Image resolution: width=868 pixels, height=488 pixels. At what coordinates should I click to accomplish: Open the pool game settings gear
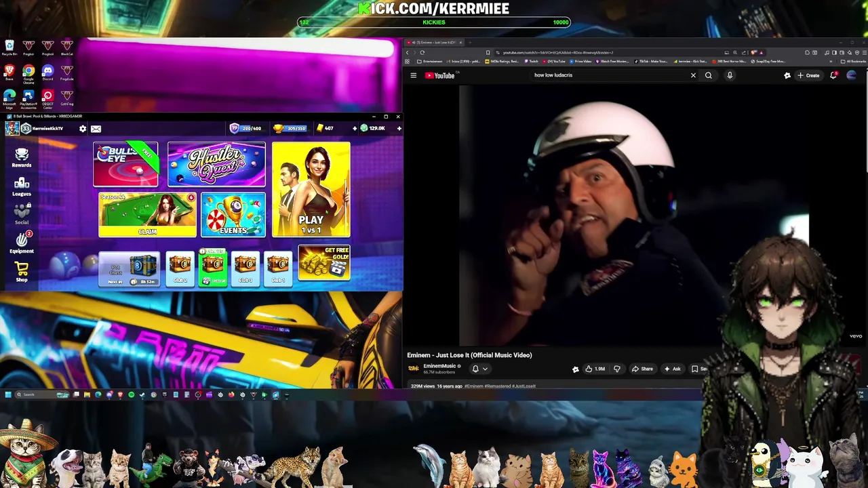[x=83, y=128]
